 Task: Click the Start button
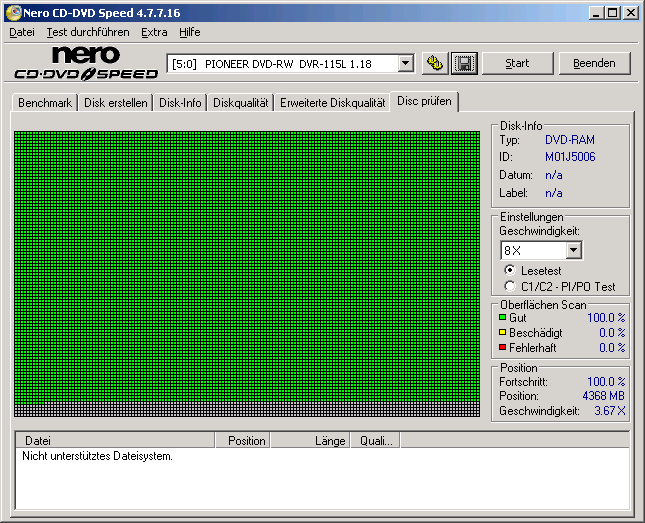517,63
